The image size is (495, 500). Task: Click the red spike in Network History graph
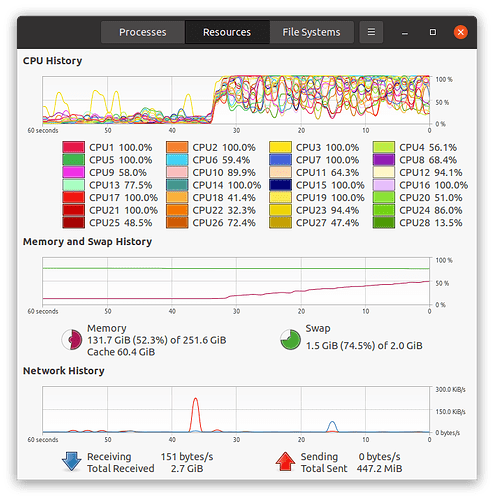click(196, 414)
